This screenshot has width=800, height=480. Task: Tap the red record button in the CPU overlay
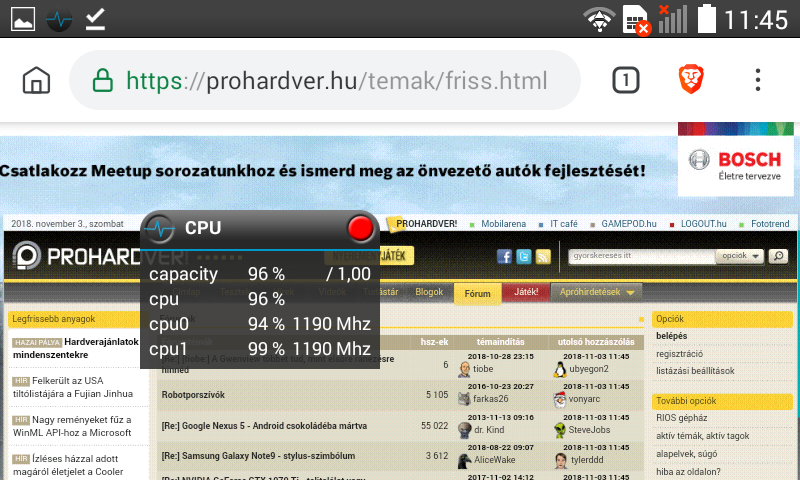[360, 228]
